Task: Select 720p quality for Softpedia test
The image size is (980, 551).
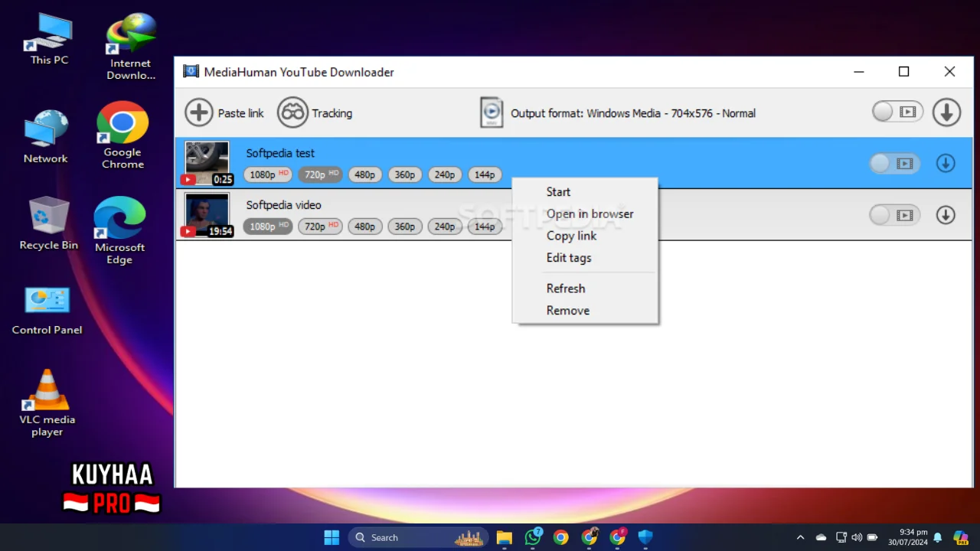Action: pos(320,174)
